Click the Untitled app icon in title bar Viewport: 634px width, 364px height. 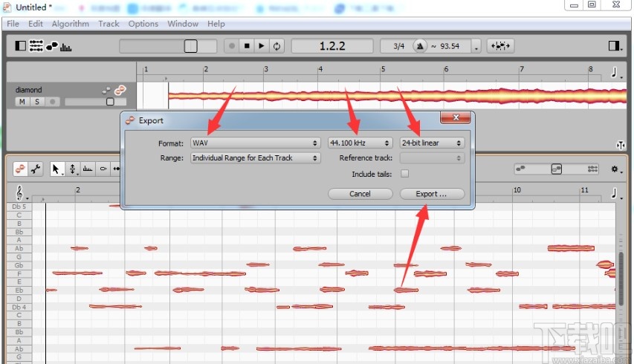pyautogui.click(x=7, y=7)
